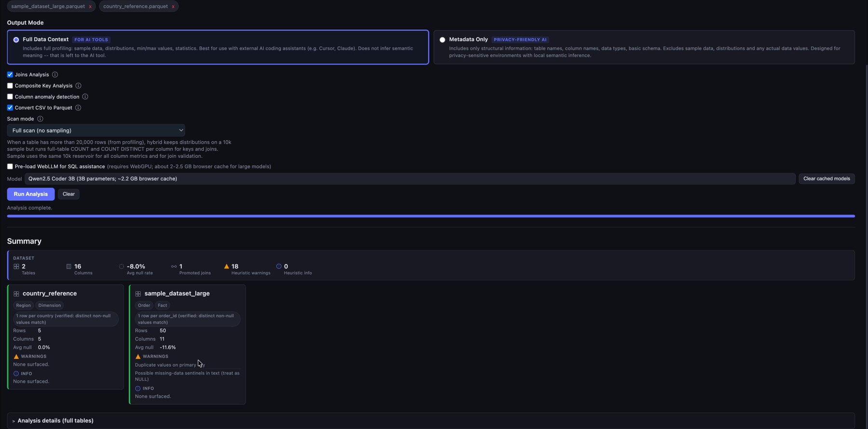The height and width of the screenshot is (429, 868).
Task: Click the sample_dataset_large card title
Action: (177, 293)
